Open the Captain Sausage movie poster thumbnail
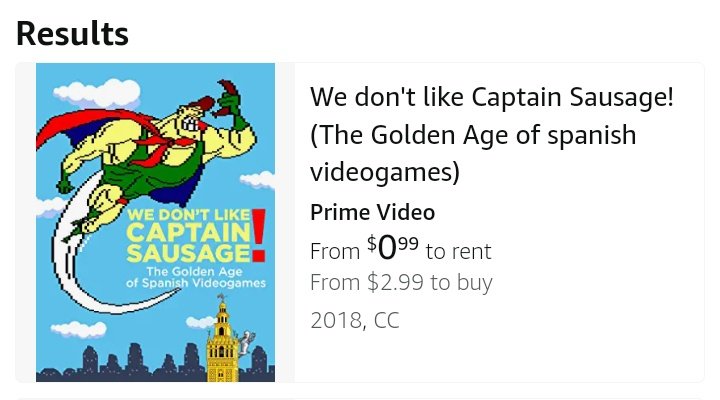 pos(156,222)
